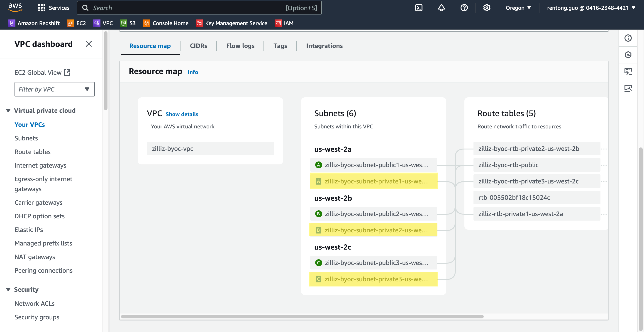Collapse the Security section
The image size is (644, 332).
(8, 289)
